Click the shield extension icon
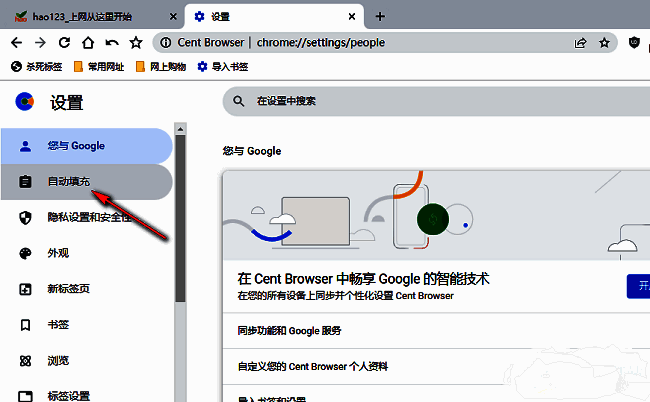 [x=634, y=43]
